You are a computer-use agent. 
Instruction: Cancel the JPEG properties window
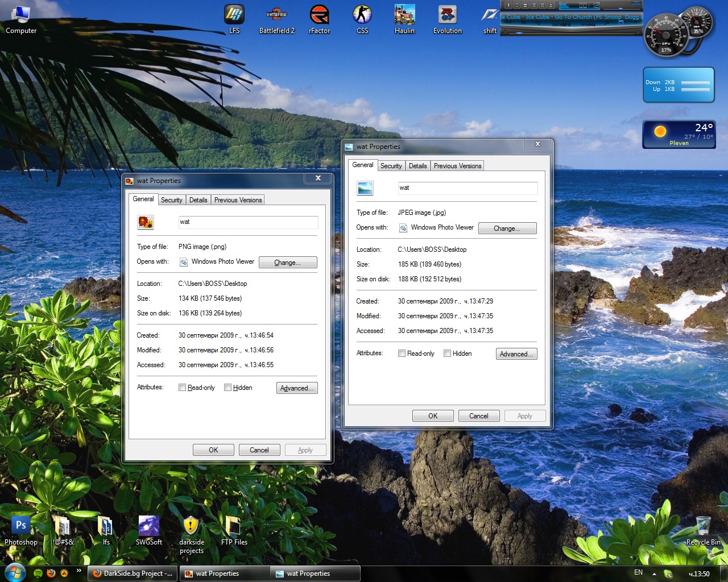479,416
